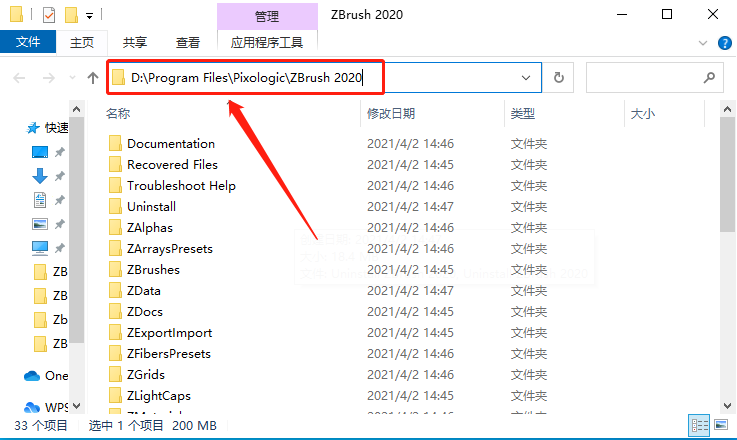Select the quick access star item 快速
Screen dimensions: 737x440
coord(47,128)
